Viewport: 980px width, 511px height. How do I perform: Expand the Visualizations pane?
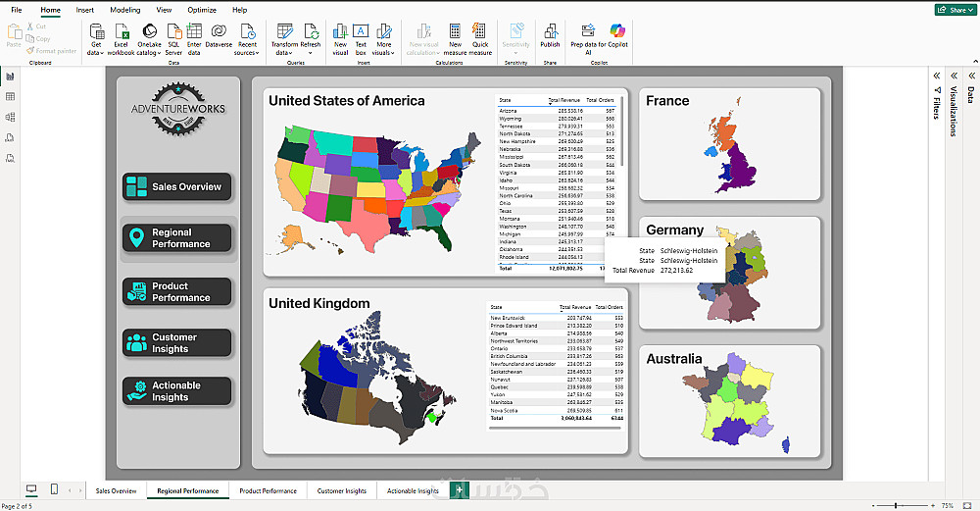pos(955,76)
